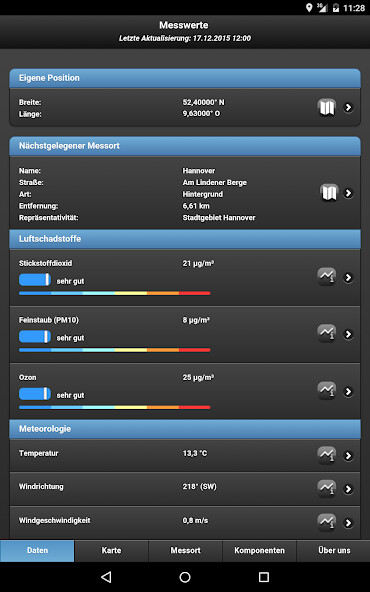The image size is (370, 592).
Task: Click Stickstoffdioxid blue level indicator
Action: tap(35, 280)
